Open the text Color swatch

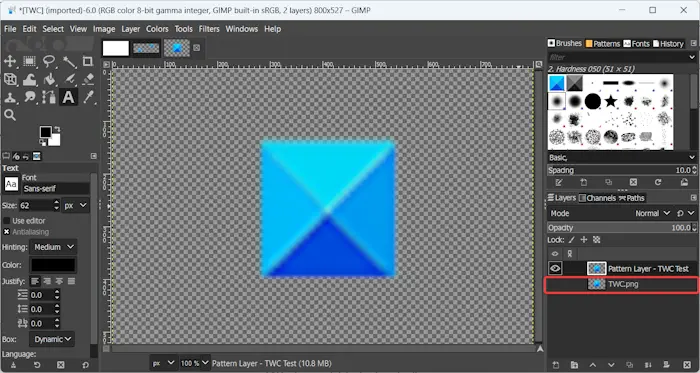pyautogui.click(x=53, y=265)
